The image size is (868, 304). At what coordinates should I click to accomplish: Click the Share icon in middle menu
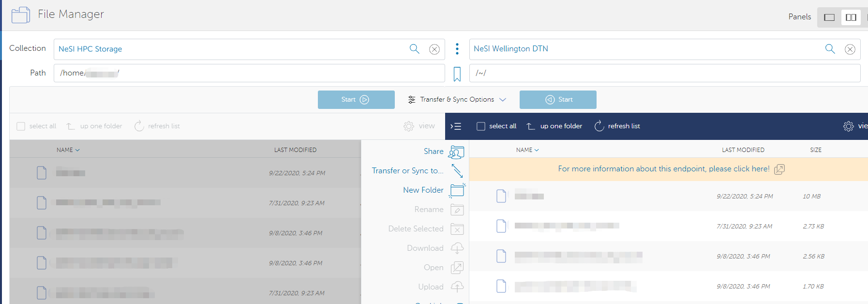[x=456, y=152]
